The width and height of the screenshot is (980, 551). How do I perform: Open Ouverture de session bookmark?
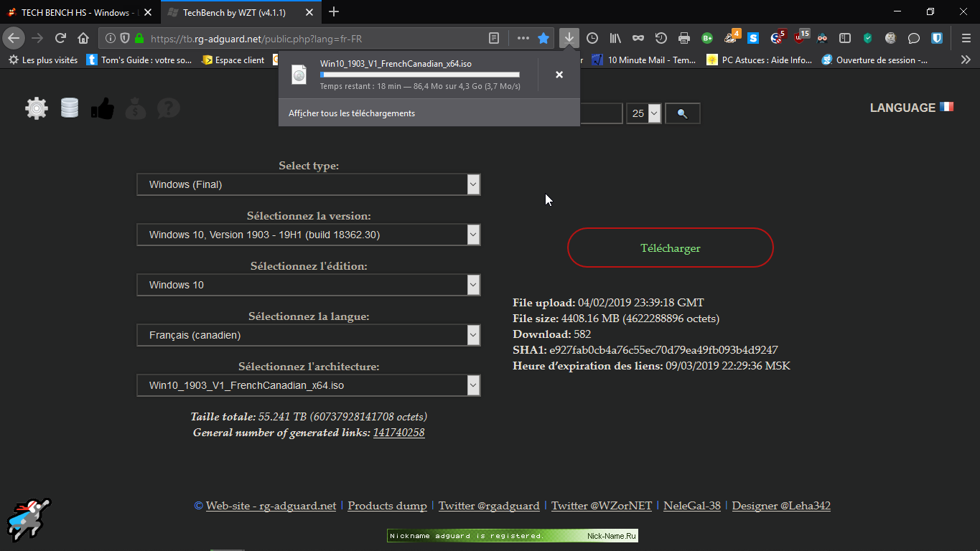click(x=875, y=60)
